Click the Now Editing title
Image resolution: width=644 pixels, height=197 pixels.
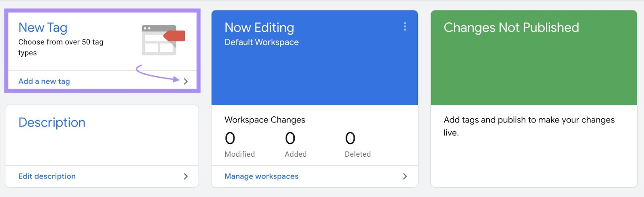(x=259, y=27)
